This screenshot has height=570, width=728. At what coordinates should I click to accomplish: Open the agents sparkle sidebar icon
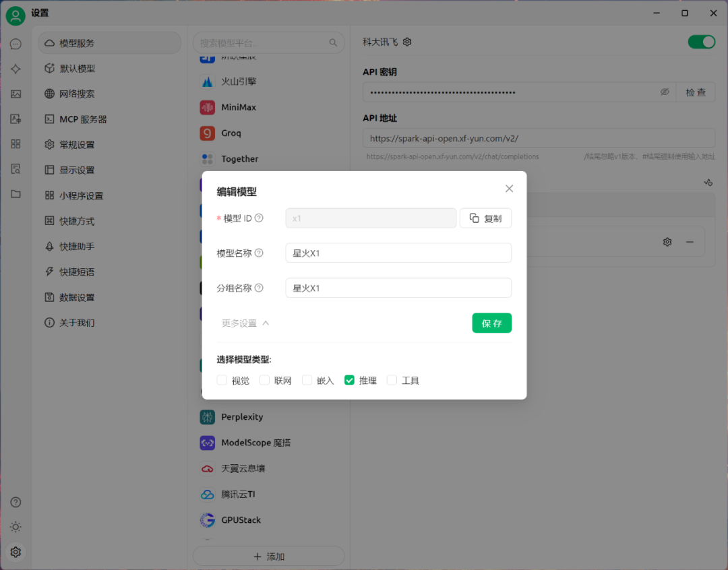click(x=16, y=69)
